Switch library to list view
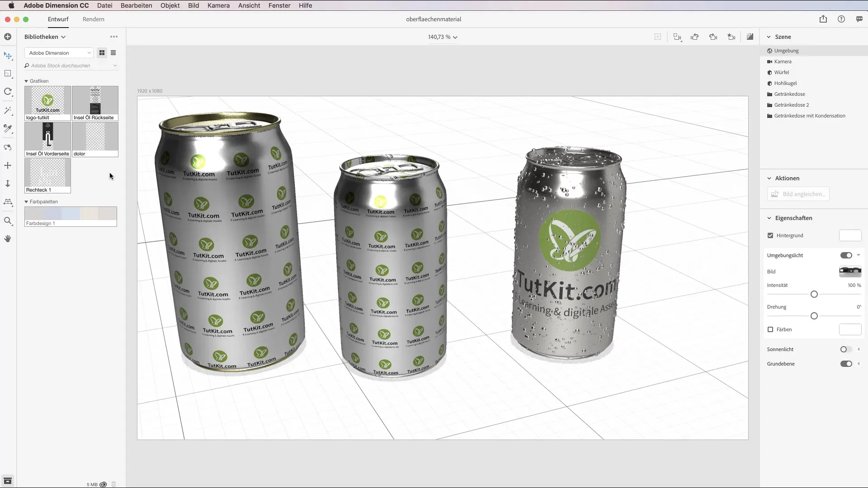Viewport: 868px width, 488px height. pos(113,53)
